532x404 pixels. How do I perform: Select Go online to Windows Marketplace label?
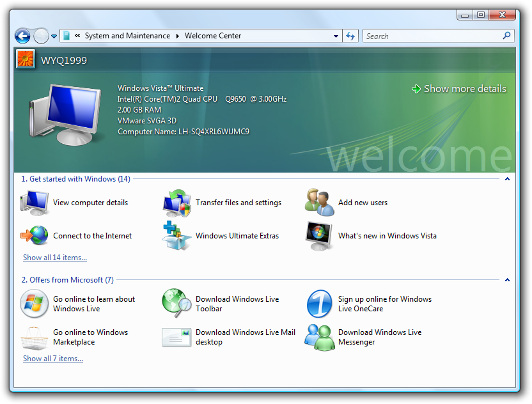(x=91, y=337)
